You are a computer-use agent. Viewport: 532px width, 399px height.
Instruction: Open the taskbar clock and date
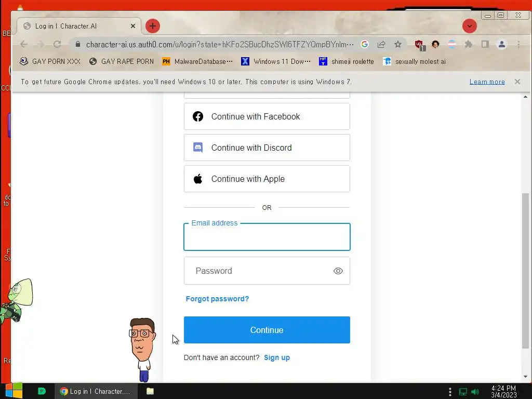pos(503,392)
